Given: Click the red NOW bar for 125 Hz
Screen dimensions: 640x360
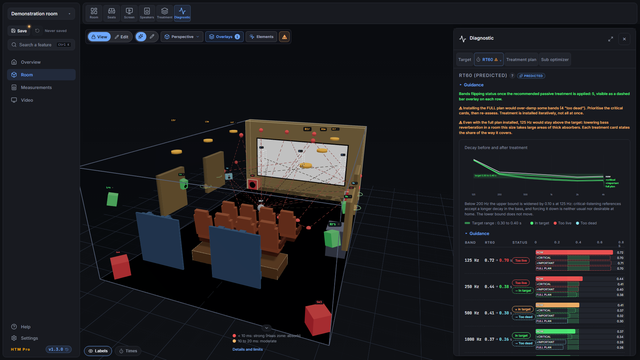Looking at the screenshot, I should tap(574, 253).
